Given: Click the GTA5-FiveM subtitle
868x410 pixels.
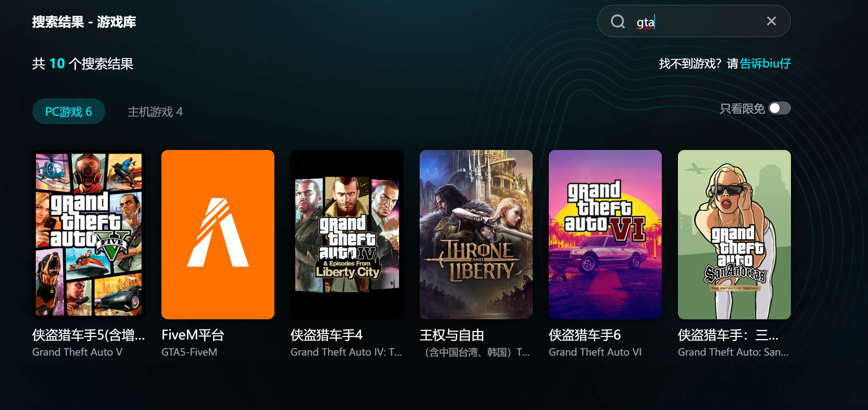Looking at the screenshot, I should 189,352.
